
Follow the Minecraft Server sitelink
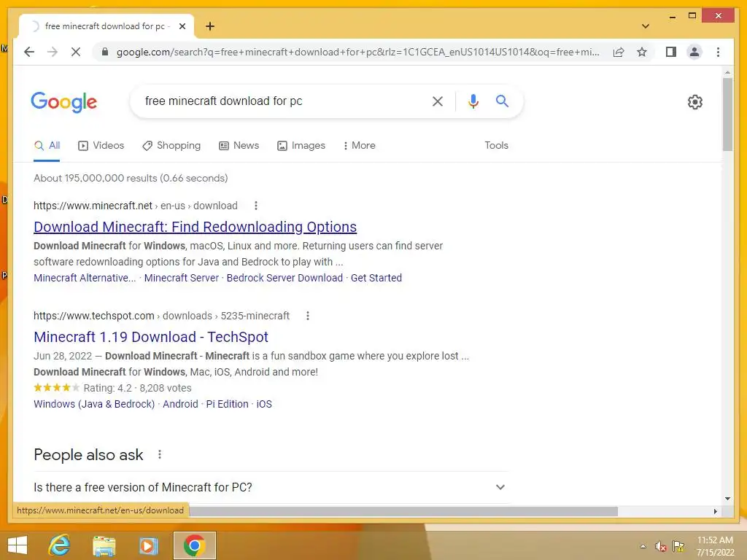[182, 278]
